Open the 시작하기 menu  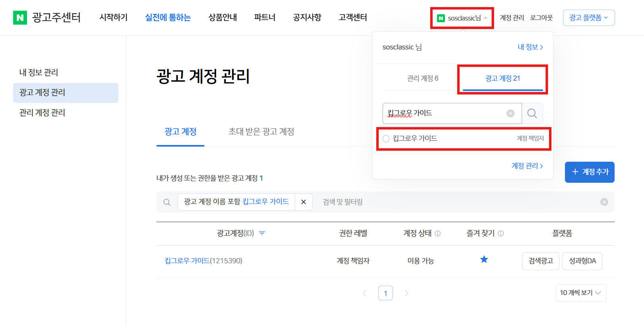pyautogui.click(x=114, y=17)
